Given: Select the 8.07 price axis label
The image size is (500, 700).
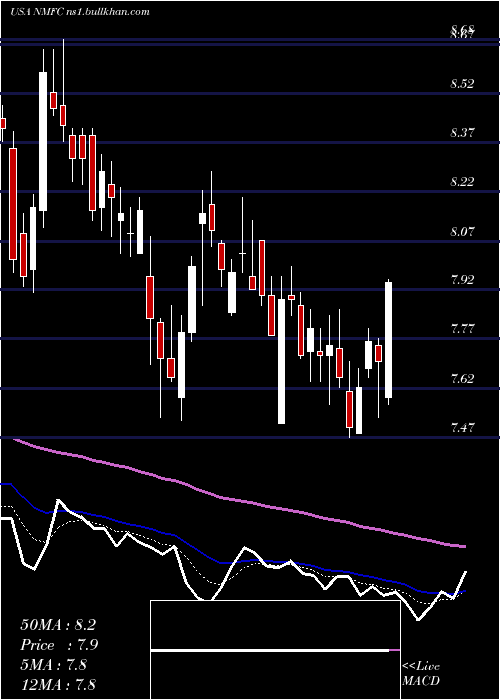Looking at the screenshot, I should [462, 231].
